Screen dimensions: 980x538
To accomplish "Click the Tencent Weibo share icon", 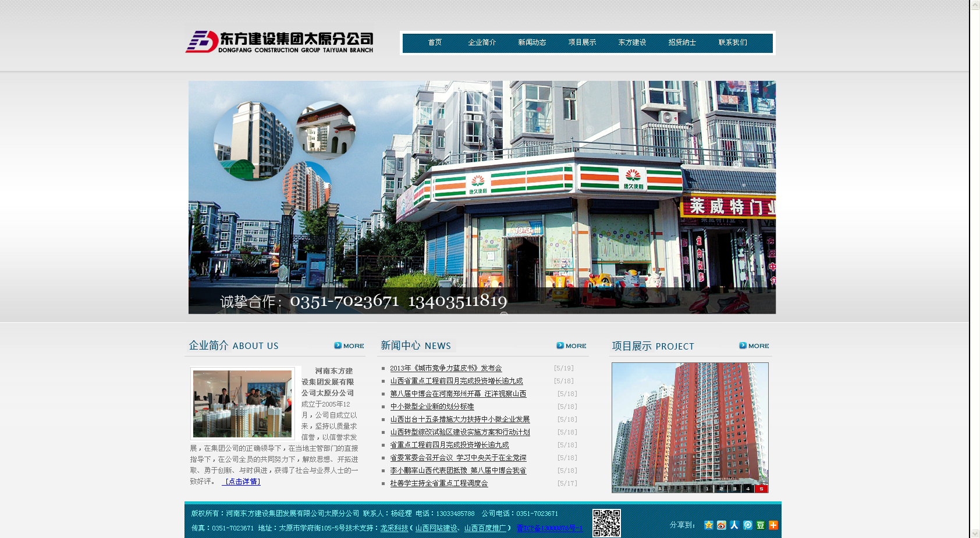I will pyautogui.click(x=748, y=525).
